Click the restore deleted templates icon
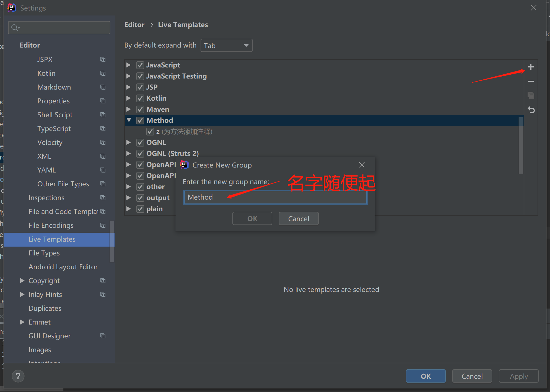Image resolution: width=550 pixels, height=392 pixels. point(531,110)
